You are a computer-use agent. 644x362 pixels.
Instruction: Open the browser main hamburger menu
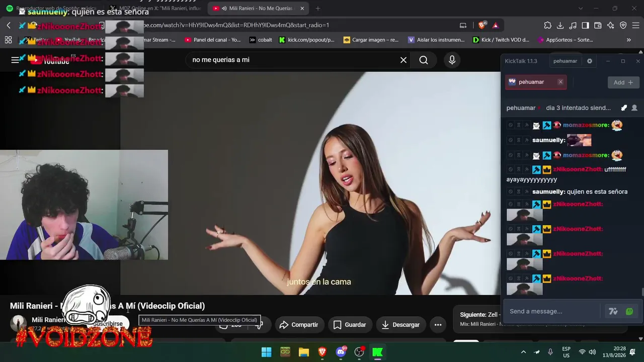(635, 25)
